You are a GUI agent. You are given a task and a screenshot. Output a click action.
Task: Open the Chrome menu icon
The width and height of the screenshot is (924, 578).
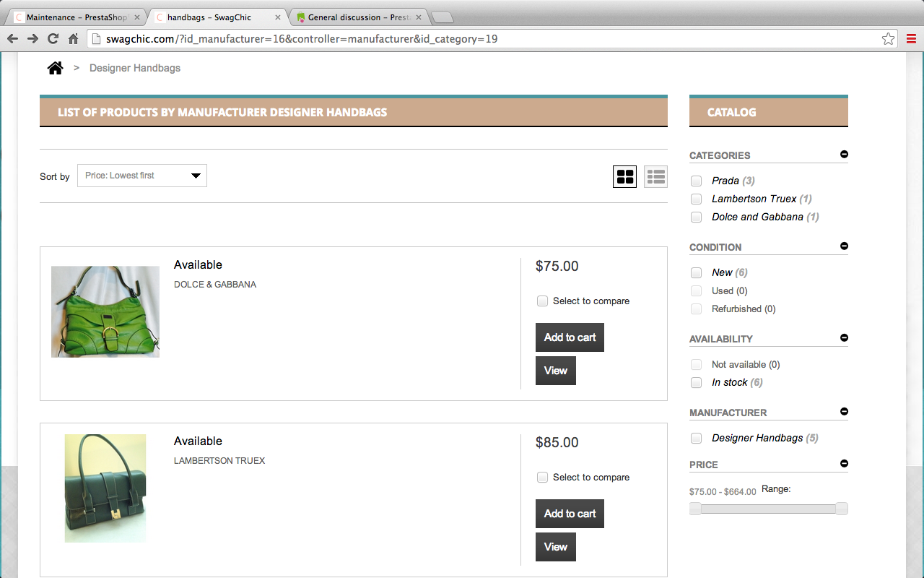point(911,39)
